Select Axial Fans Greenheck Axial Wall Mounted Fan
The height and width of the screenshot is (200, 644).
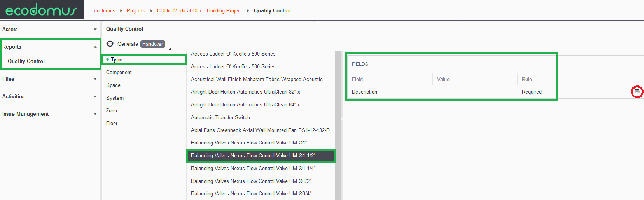[260, 130]
